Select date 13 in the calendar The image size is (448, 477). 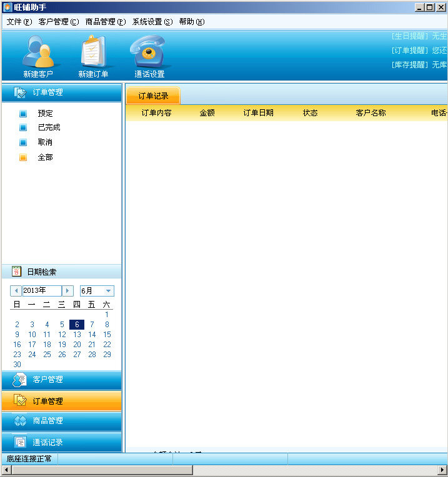pyautogui.click(x=77, y=335)
